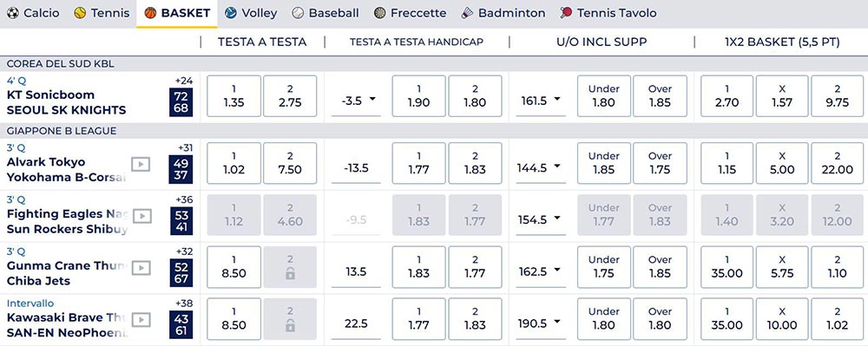868x346 pixels.
Task: Open live stream icon for Fighting Eagles match
Action: pos(142,216)
